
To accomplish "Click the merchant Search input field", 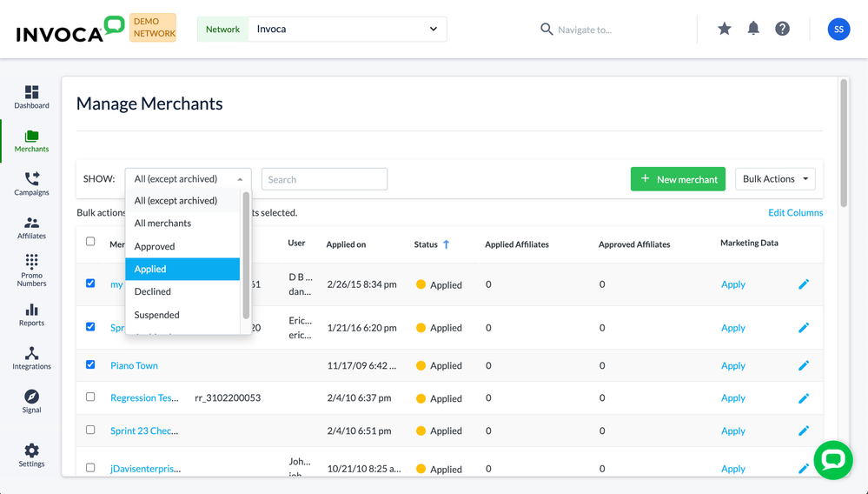I will click(x=324, y=179).
